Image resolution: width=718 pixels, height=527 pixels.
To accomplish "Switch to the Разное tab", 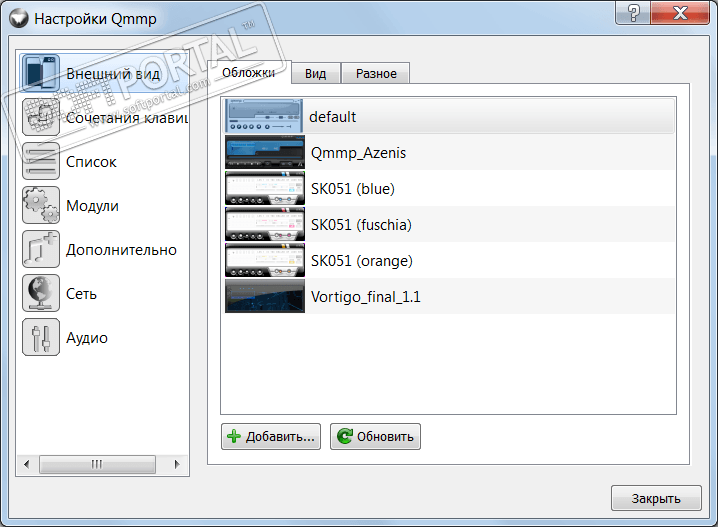I will tap(376, 73).
